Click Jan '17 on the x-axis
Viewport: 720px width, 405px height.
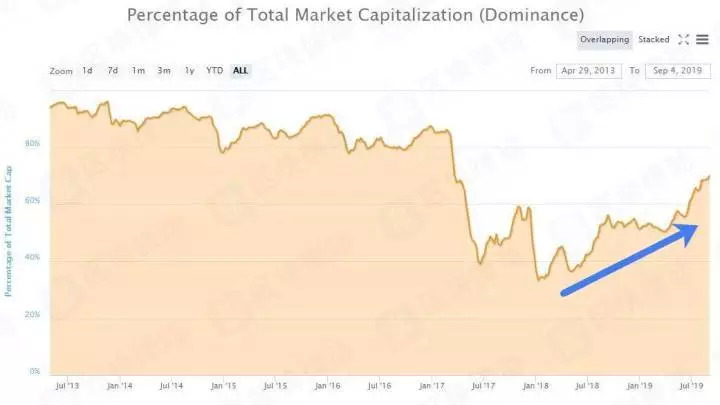click(431, 384)
